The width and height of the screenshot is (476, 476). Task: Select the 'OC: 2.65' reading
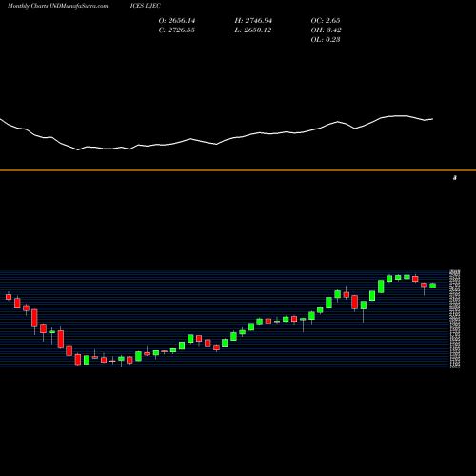(x=326, y=21)
